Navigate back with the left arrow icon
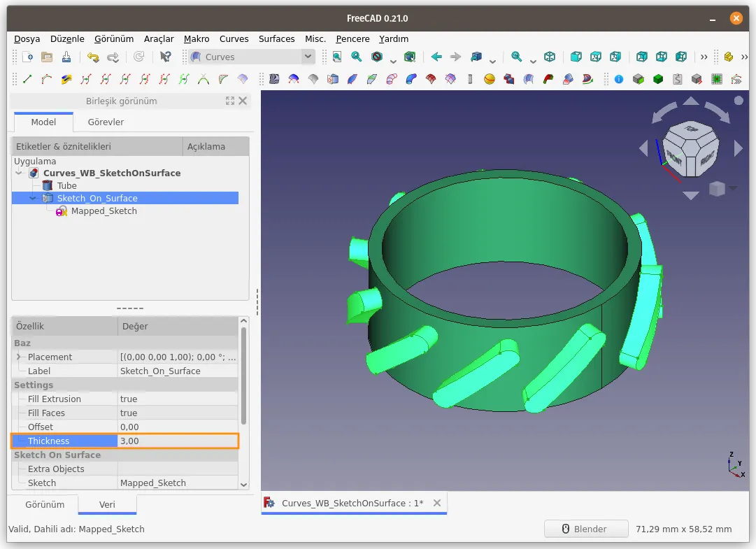The image size is (756, 549). click(436, 57)
